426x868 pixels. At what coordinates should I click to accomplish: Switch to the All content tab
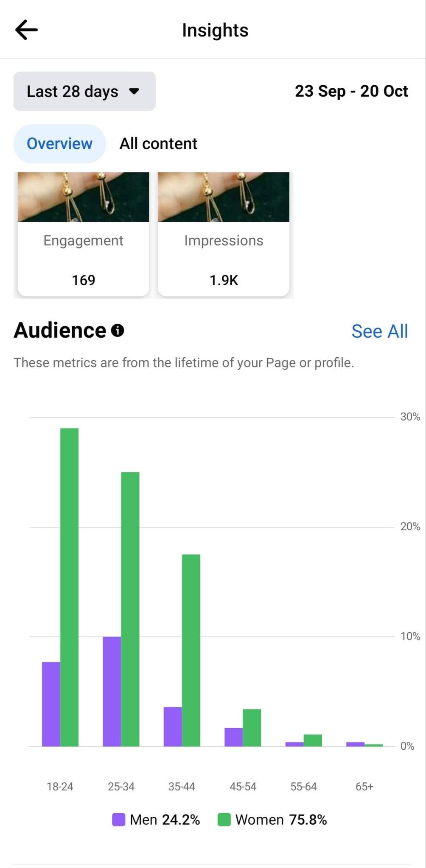point(158,144)
